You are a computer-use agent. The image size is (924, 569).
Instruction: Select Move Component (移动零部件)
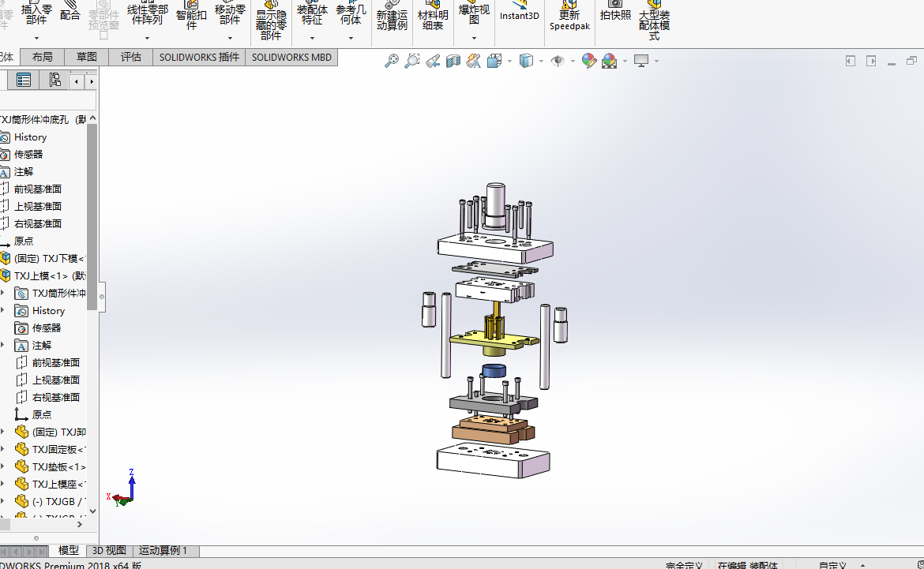230,13
